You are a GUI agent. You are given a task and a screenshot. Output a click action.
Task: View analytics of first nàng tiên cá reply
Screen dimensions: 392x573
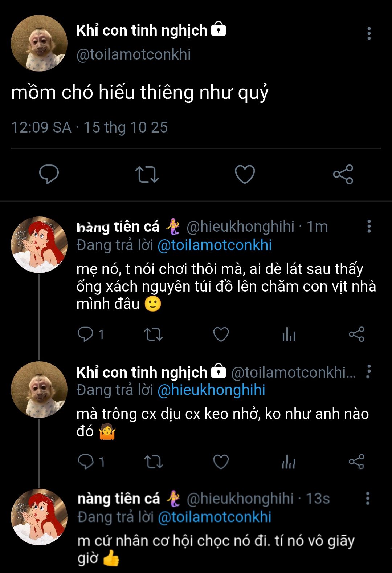tap(289, 334)
